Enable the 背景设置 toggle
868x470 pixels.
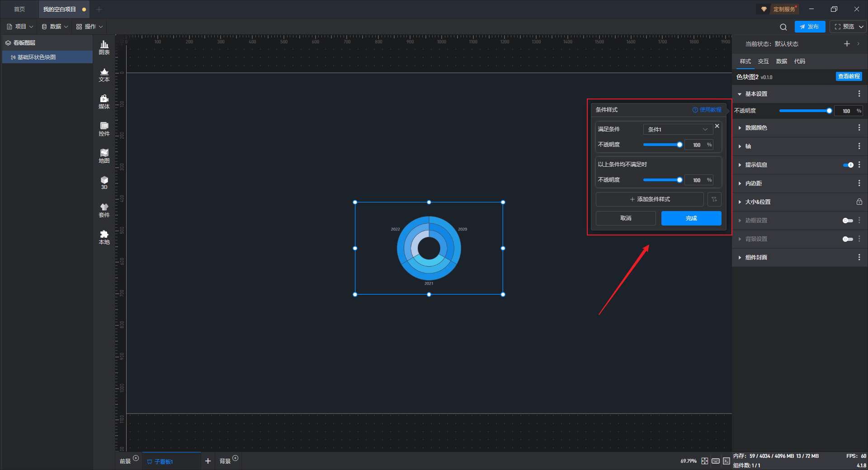coord(848,239)
